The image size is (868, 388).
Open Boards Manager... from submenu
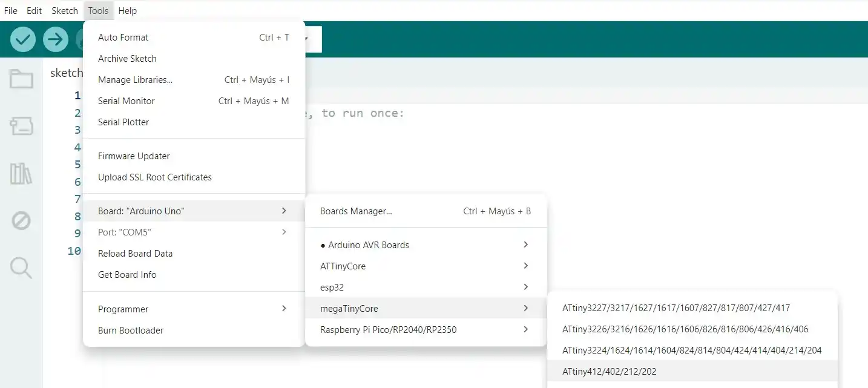point(426,211)
